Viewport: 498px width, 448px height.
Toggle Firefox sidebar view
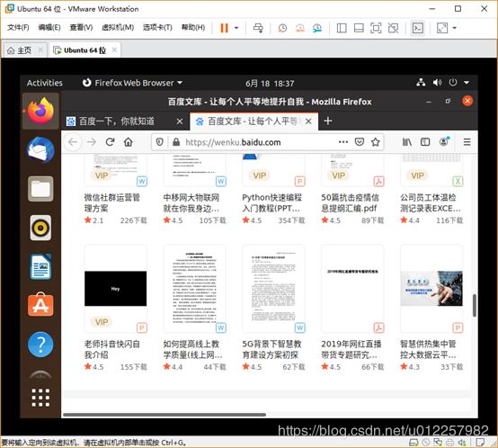425,142
